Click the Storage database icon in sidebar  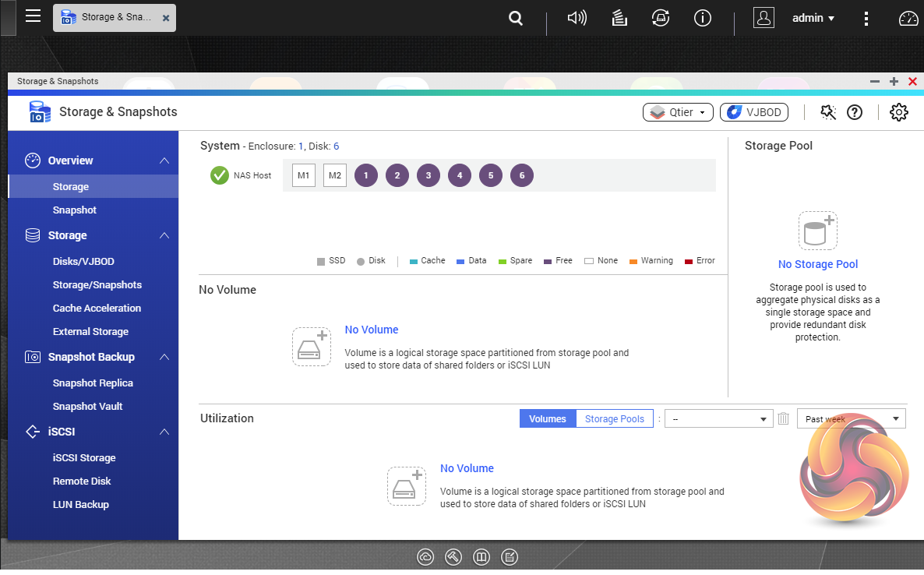33,235
